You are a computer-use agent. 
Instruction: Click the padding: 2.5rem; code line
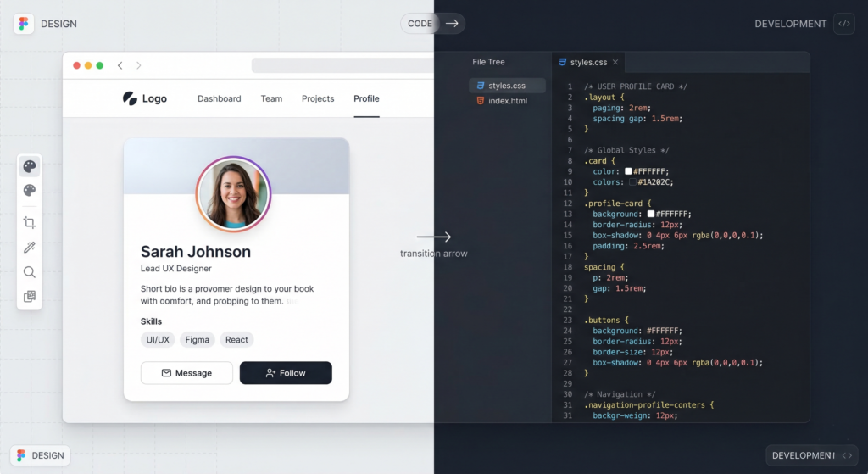coord(628,246)
